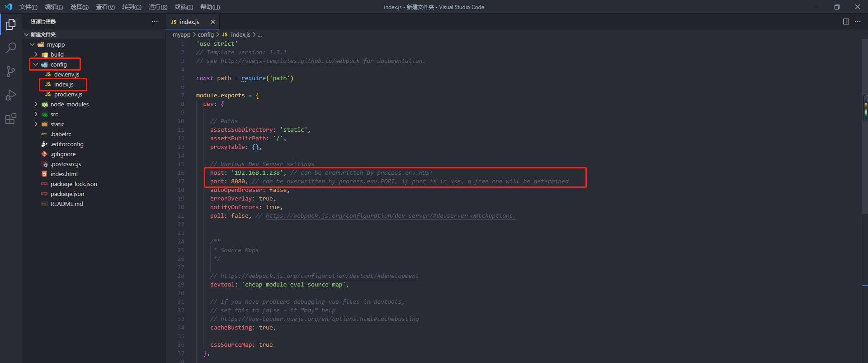This screenshot has width=868, height=363.
Task: Open the 选择(S) menu
Action: 80,7
